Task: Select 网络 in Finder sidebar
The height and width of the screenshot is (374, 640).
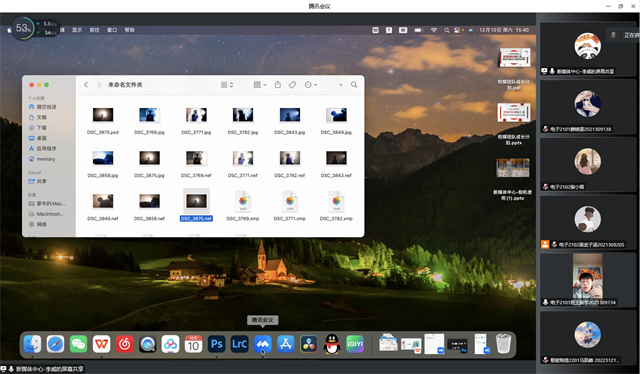Action: (x=41, y=224)
